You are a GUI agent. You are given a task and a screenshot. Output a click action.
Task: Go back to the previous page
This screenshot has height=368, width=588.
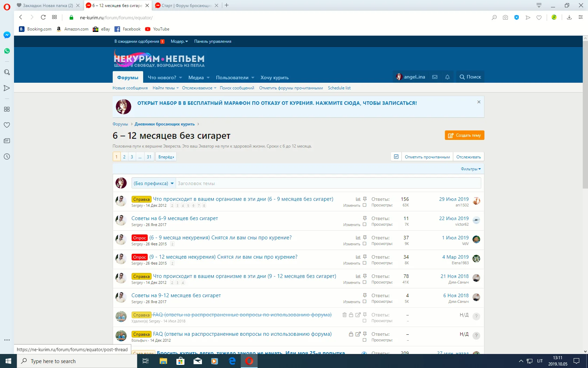click(21, 17)
